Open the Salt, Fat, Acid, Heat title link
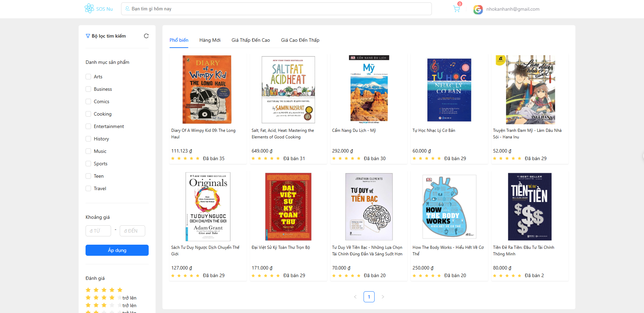The width and height of the screenshot is (644, 313). click(x=283, y=134)
